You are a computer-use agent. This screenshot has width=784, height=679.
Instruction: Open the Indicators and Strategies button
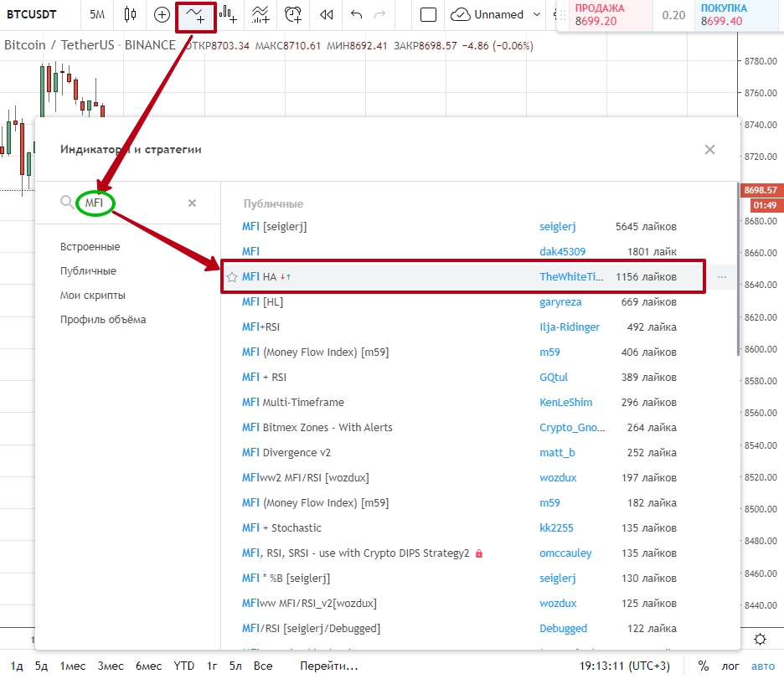coord(196,14)
